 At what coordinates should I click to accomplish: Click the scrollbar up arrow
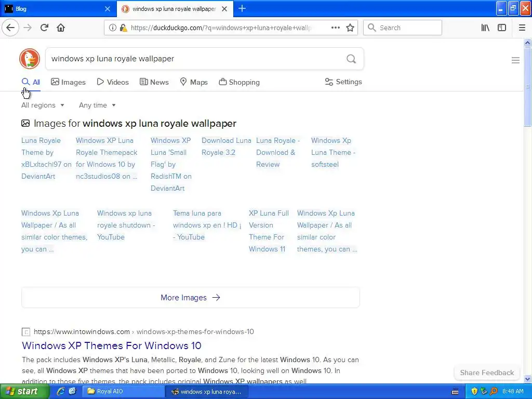pos(527,43)
